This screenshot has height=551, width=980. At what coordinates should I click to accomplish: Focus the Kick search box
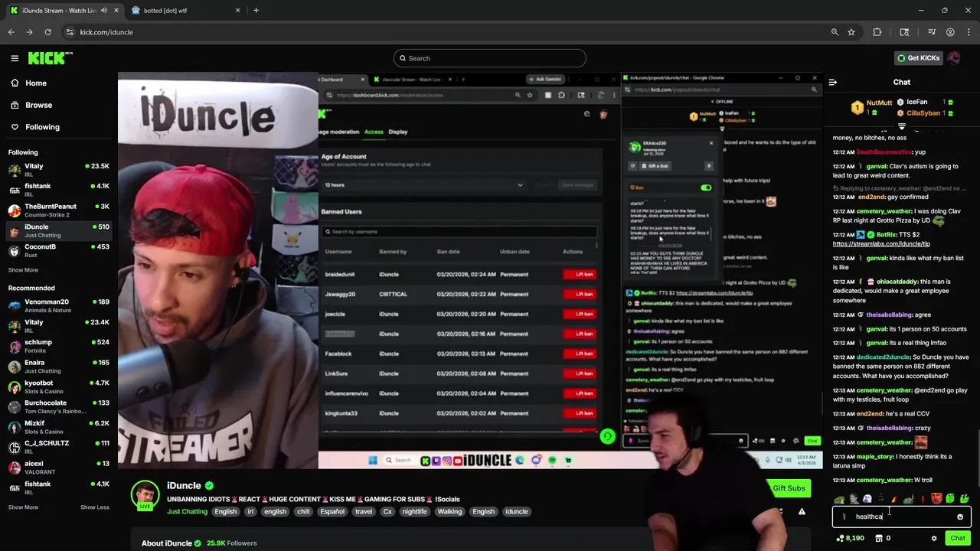[490, 58]
